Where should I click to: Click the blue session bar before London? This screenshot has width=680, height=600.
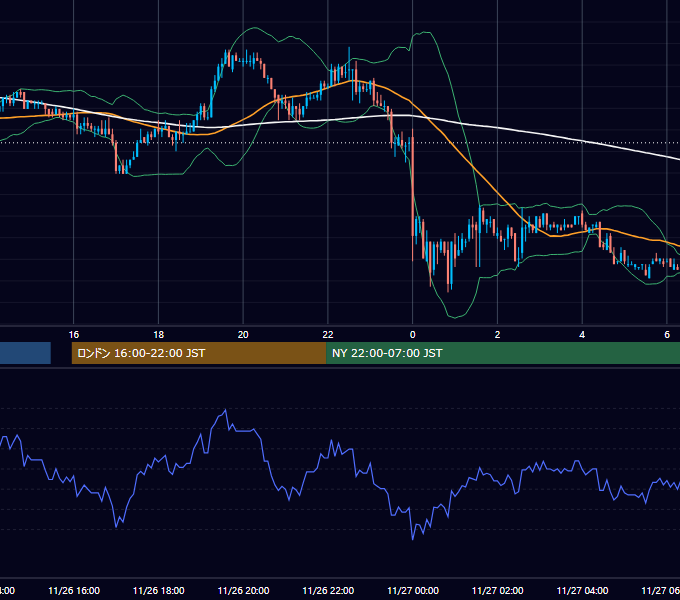tap(25, 353)
